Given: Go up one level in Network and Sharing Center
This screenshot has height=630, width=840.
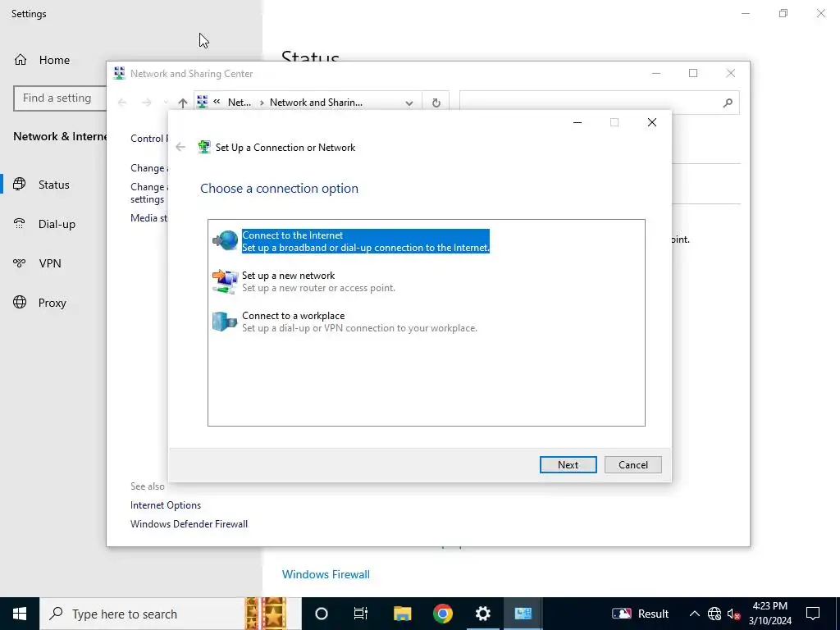Looking at the screenshot, I should click(x=183, y=103).
